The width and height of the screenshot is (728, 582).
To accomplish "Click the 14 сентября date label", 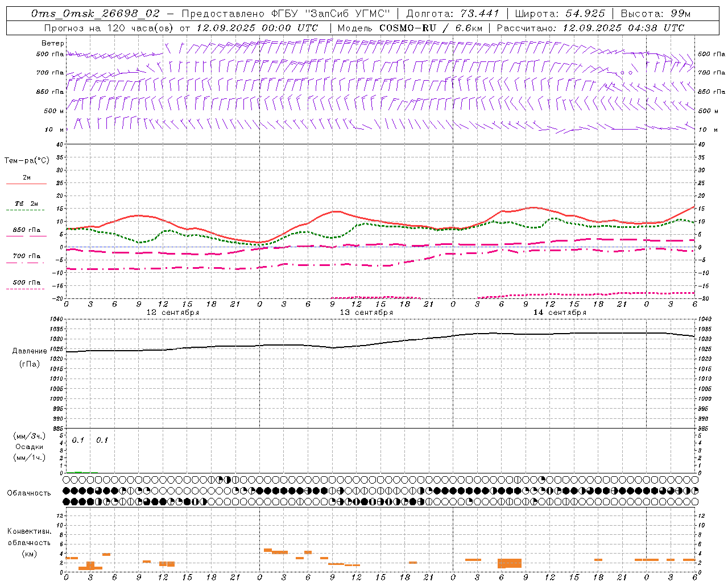I will (560, 313).
